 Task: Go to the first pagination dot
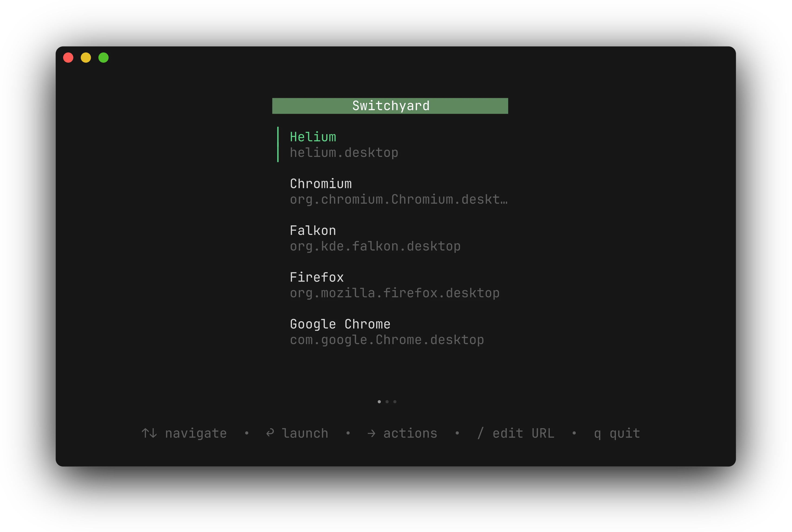point(379,402)
